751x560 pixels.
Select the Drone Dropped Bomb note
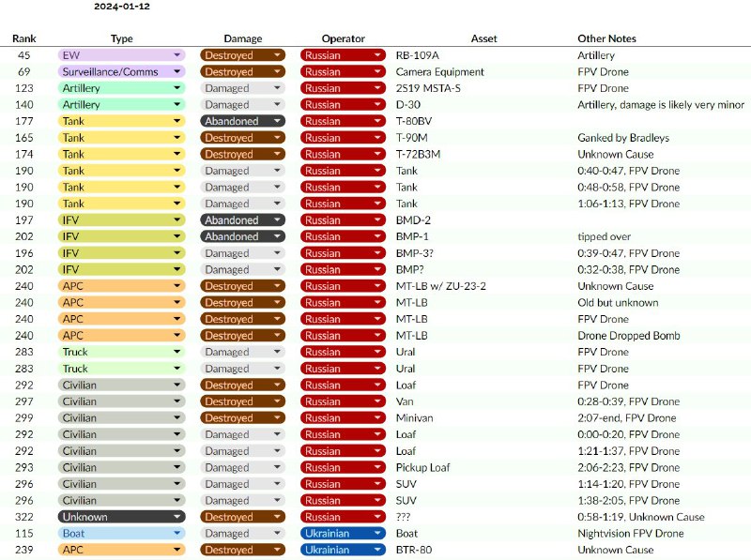629,336
